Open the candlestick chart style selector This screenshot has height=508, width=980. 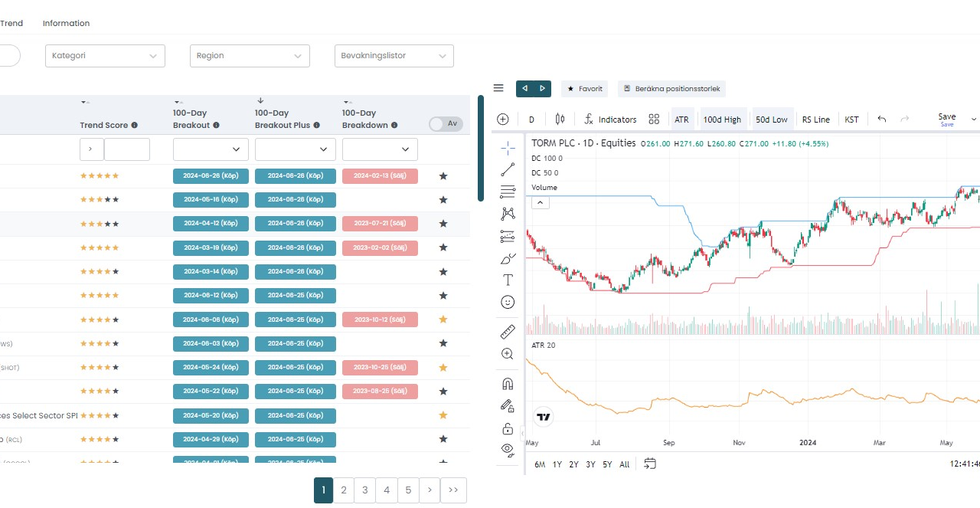560,120
